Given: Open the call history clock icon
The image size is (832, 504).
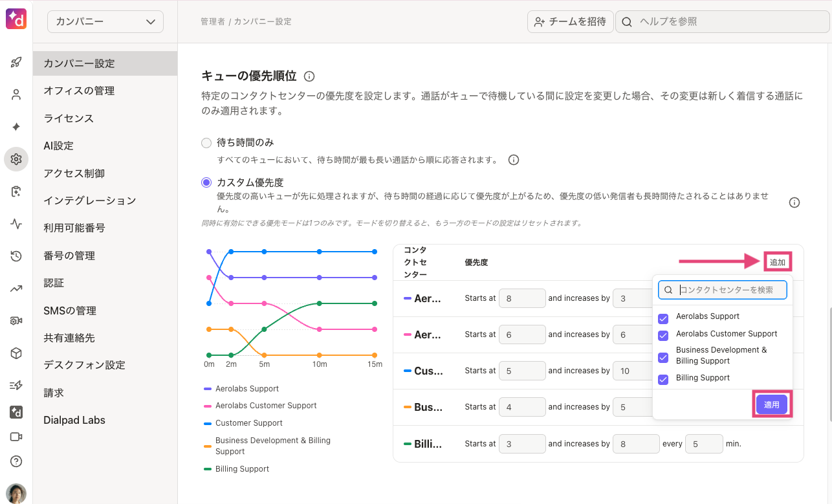Looking at the screenshot, I should point(16,257).
